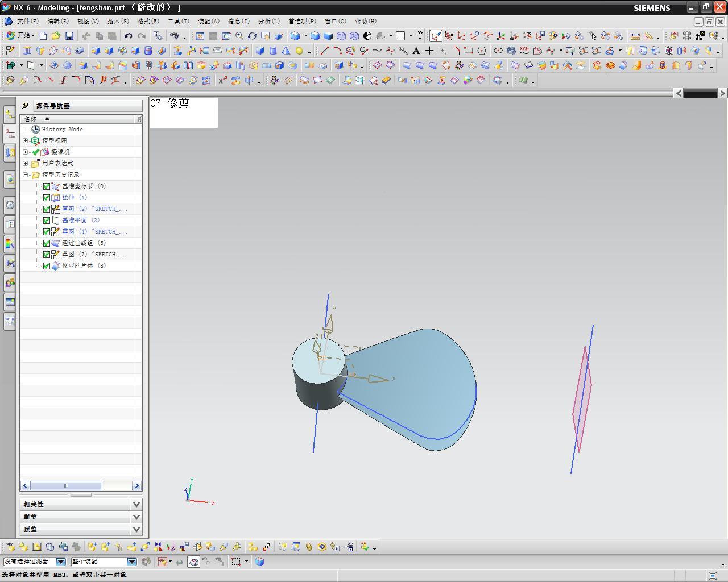The width and height of the screenshot is (728, 582).
Task: Open the 编辑(E) menu
Action: tap(57, 21)
